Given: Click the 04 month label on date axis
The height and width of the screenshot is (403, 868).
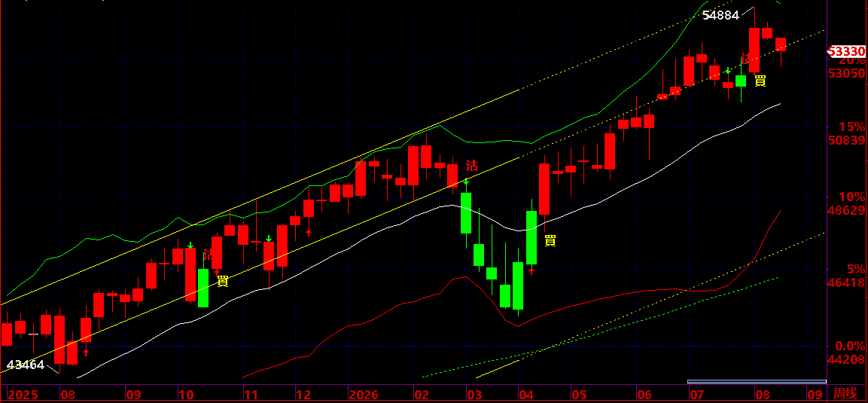Looking at the screenshot, I should point(527,395).
